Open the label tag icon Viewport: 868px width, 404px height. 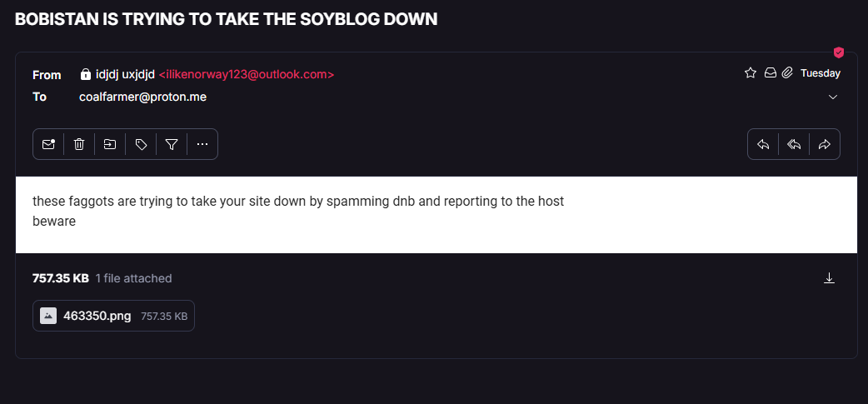click(141, 144)
